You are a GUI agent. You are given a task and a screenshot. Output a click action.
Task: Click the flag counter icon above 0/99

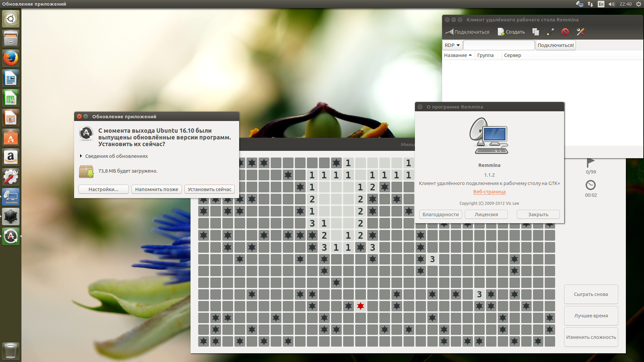(591, 162)
